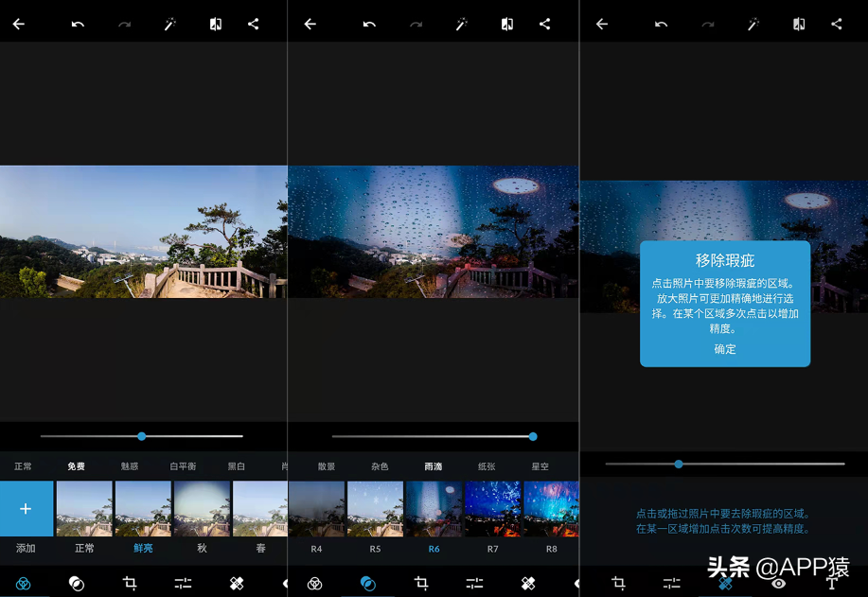The width and height of the screenshot is (868, 597).
Task: Apply 春 filter thumbnail
Action: pos(259,508)
